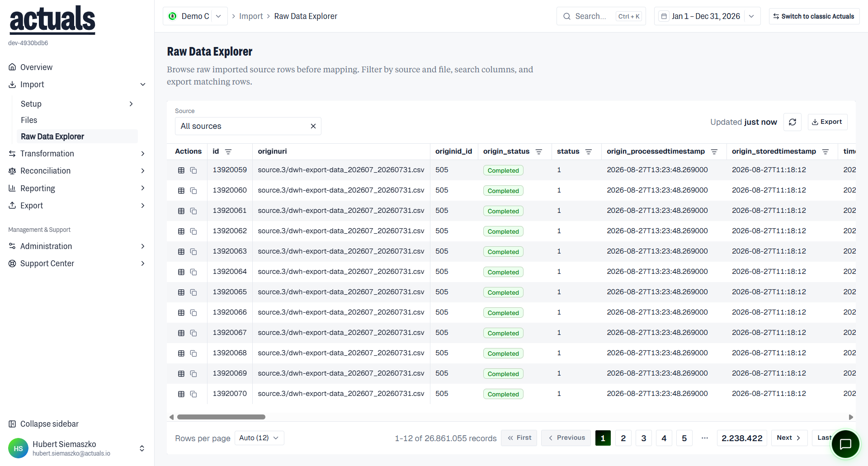Switch to classic Actuals
The height and width of the screenshot is (466, 868).
[x=814, y=16]
